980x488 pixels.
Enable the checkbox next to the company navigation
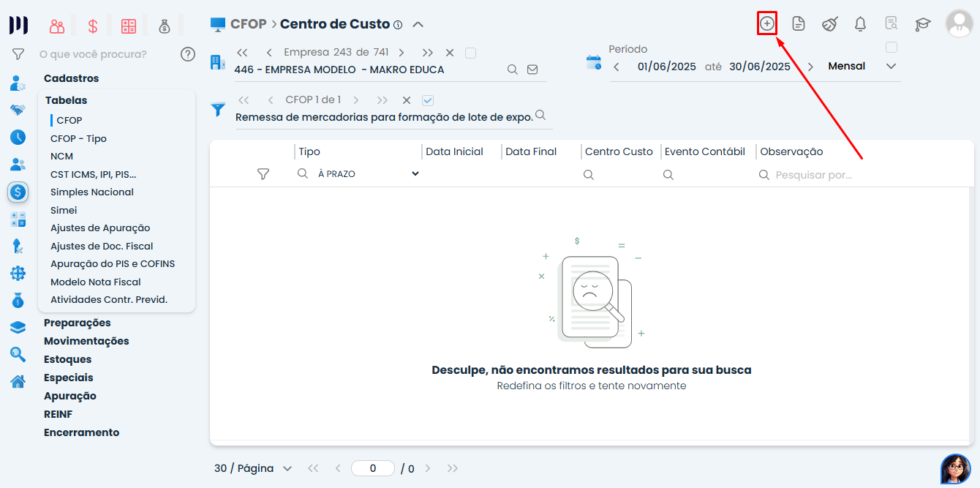[471, 53]
